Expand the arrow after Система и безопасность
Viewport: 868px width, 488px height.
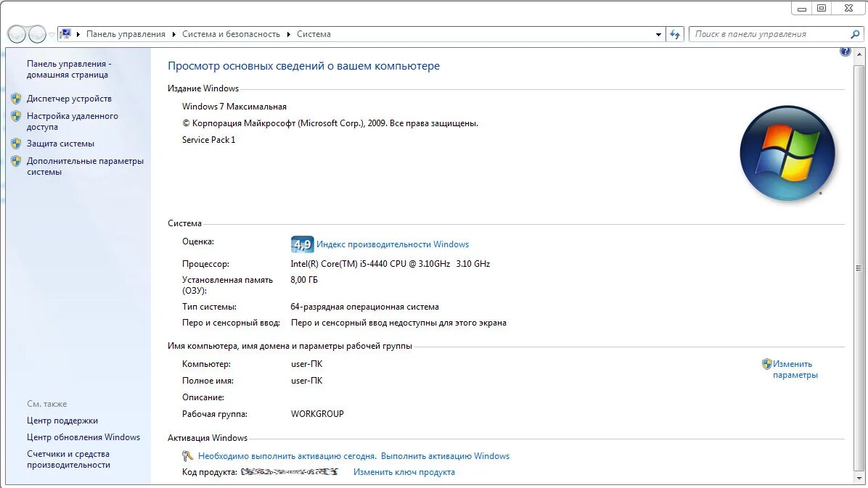tap(288, 34)
